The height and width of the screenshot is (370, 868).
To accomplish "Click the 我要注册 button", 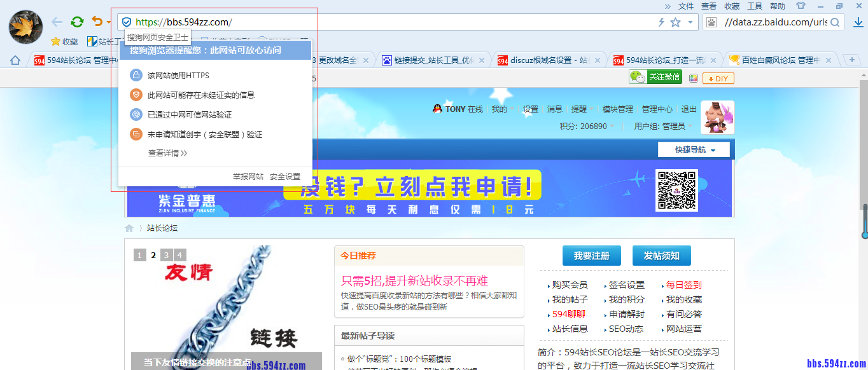I will click(591, 255).
